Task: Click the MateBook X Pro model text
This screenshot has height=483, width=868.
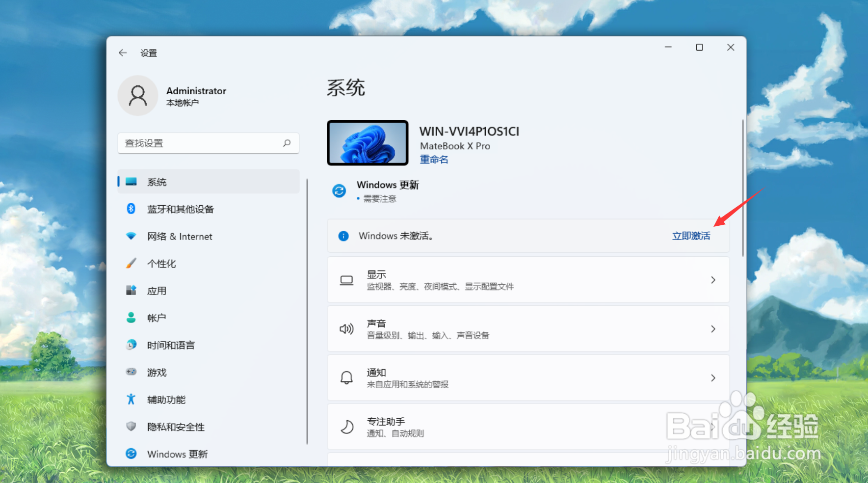Action: pyautogui.click(x=455, y=146)
